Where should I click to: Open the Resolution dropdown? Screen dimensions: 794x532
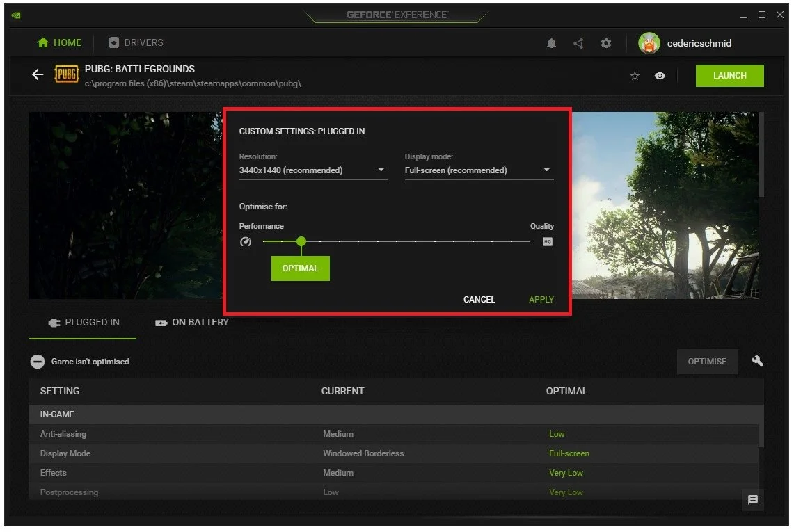[313, 170]
